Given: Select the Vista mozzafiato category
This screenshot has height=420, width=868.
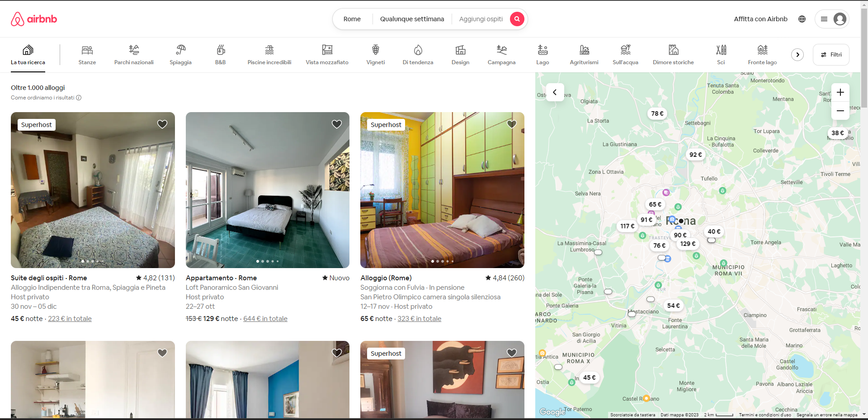Looking at the screenshot, I should pos(327,55).
